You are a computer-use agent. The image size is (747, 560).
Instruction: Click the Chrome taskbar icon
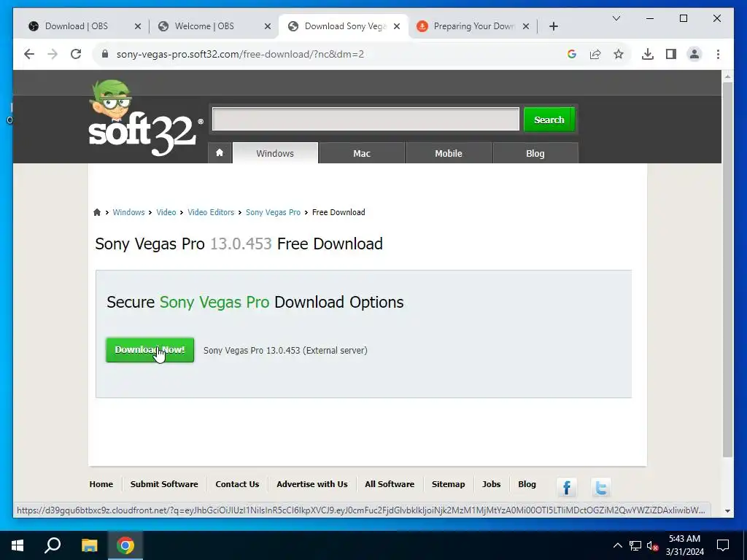click(x=125, y=545)
